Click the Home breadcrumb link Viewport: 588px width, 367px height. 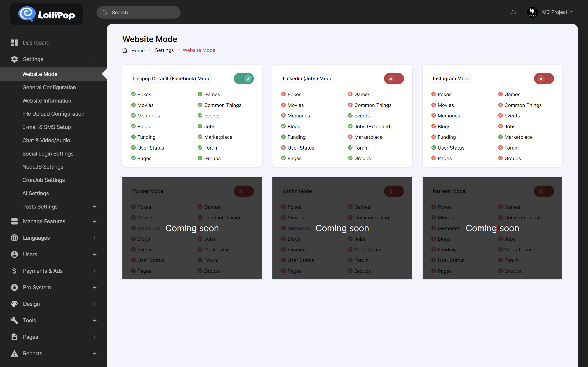click(x=138, y=50)
